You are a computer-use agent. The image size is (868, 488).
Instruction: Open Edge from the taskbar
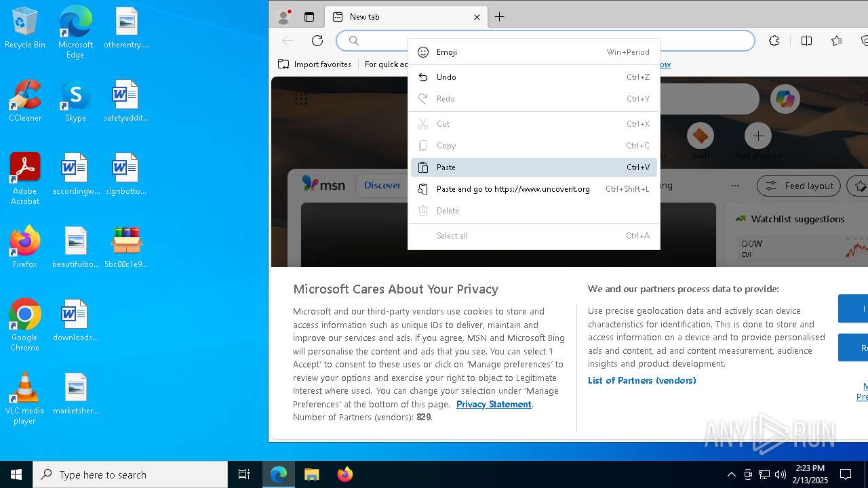coord(279,474)
